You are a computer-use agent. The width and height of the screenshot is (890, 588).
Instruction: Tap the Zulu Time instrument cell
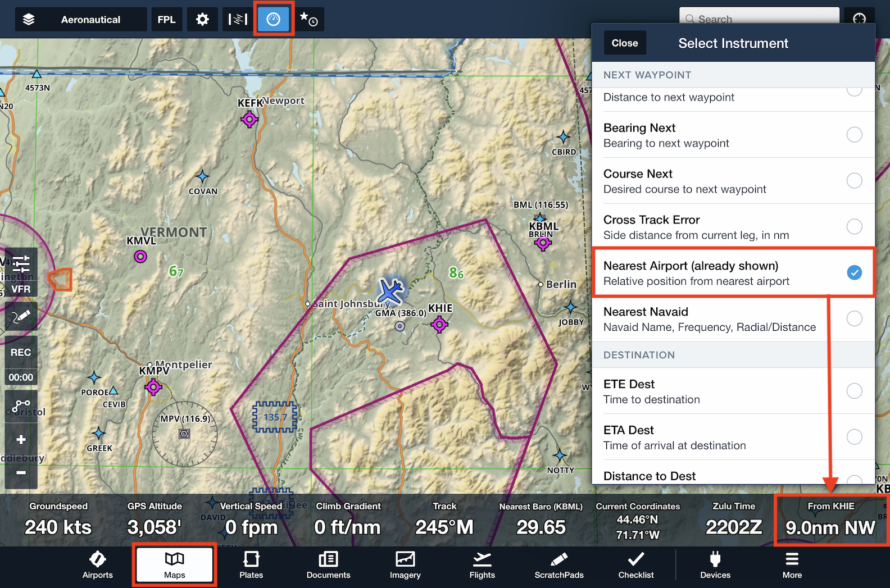734,519
